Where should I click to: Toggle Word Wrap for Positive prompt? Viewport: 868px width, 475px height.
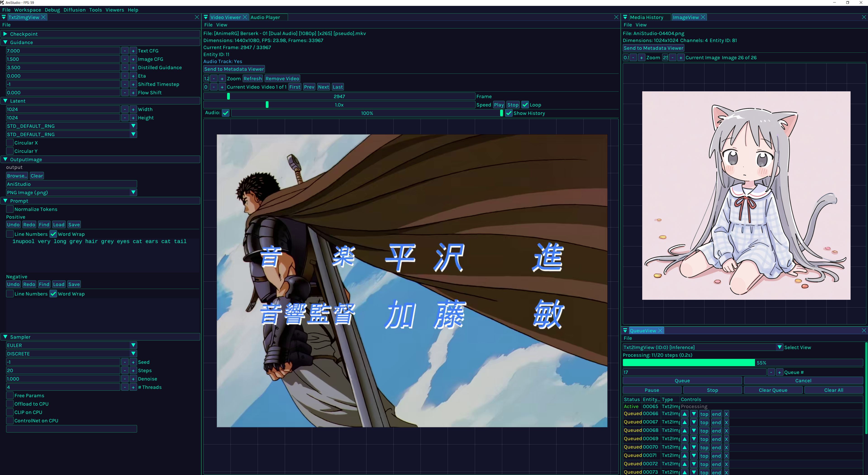(53, 234)
